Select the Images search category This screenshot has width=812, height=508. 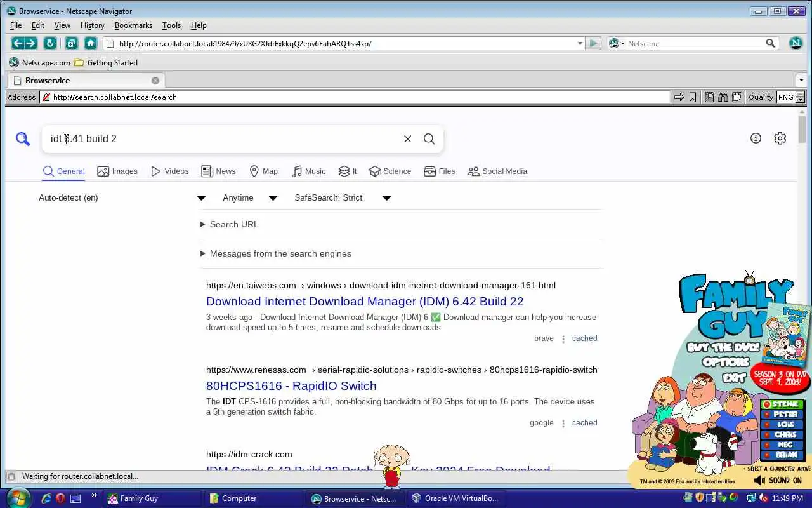coord(117,171)
